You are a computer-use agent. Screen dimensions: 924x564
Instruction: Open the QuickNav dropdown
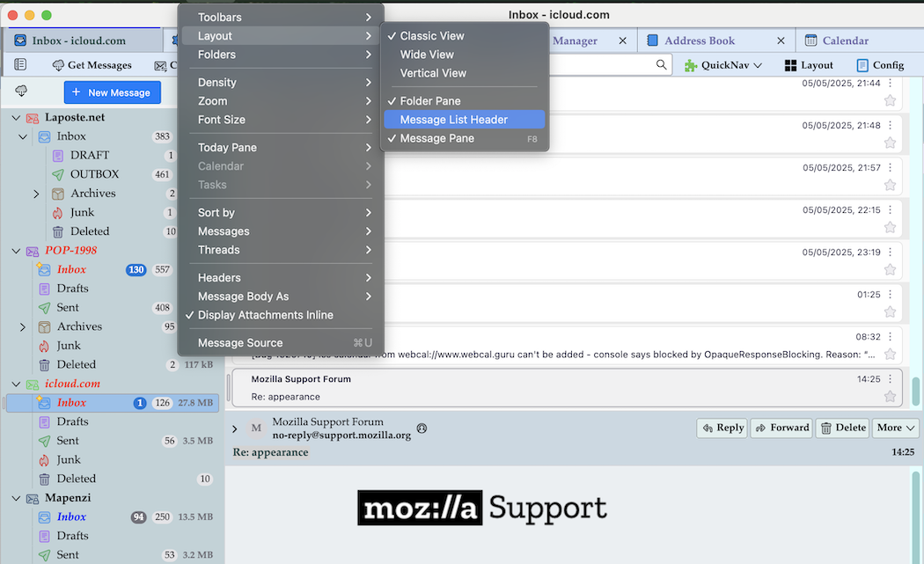click(x=723, y=65)
